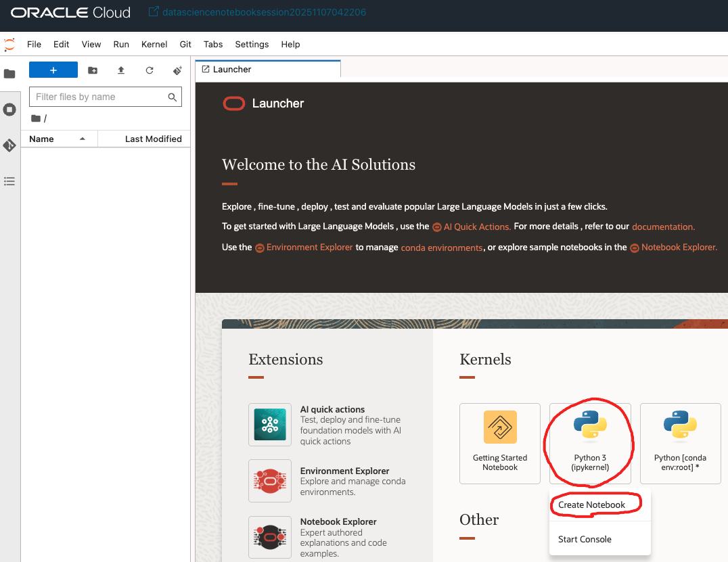728x562 pixels.
Task: Open the Tabs menu
Action: click(x=213, y=44)
